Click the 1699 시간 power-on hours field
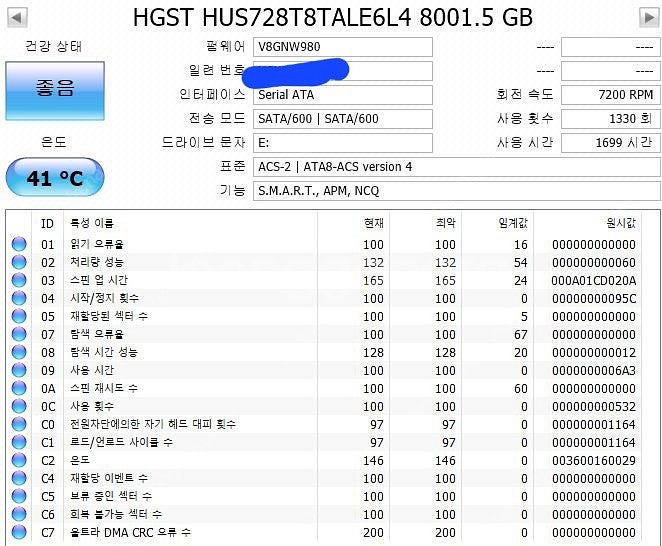This screenshot has height=546, width=662. (610, 143)
